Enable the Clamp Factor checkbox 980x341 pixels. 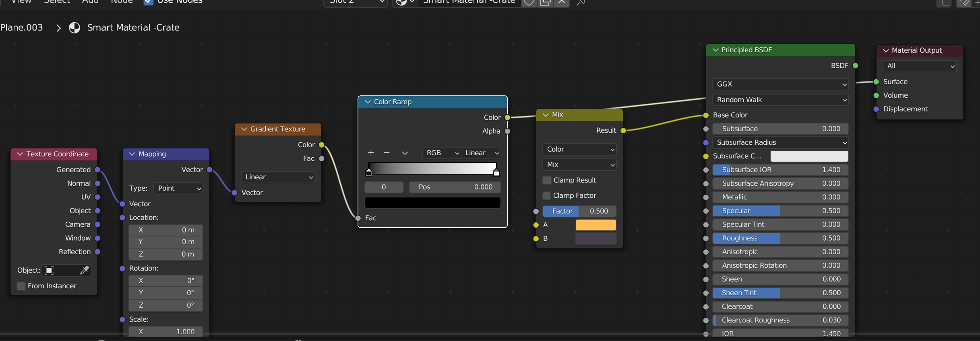[x=547, y=195]
